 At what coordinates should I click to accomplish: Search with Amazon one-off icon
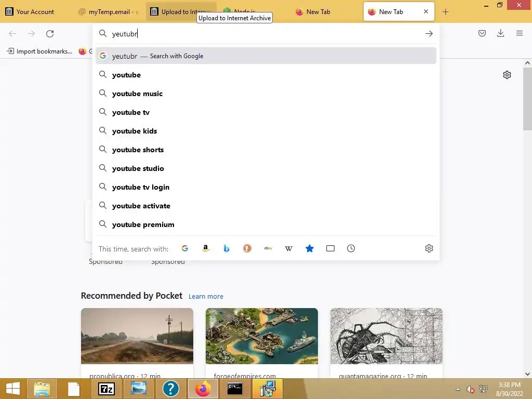pyautogui.click(x=206, y=248)
